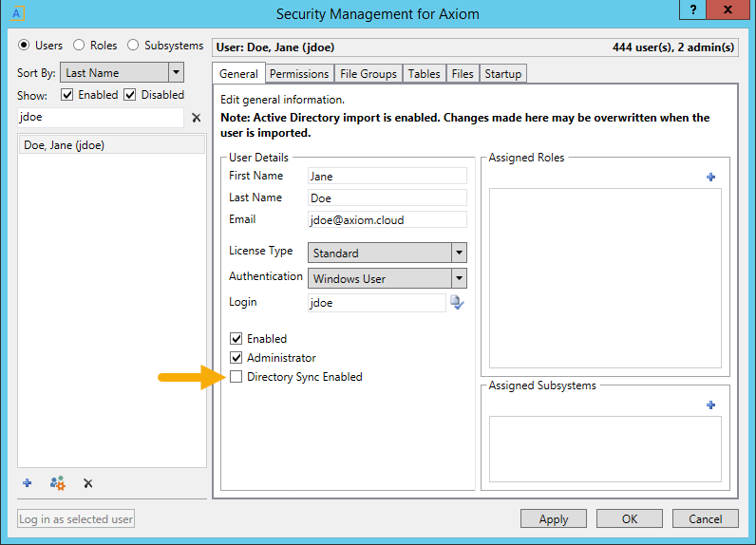Clear the jdoe search filter
The width and height of the screenshot is (756, 545).
point(197,118)
